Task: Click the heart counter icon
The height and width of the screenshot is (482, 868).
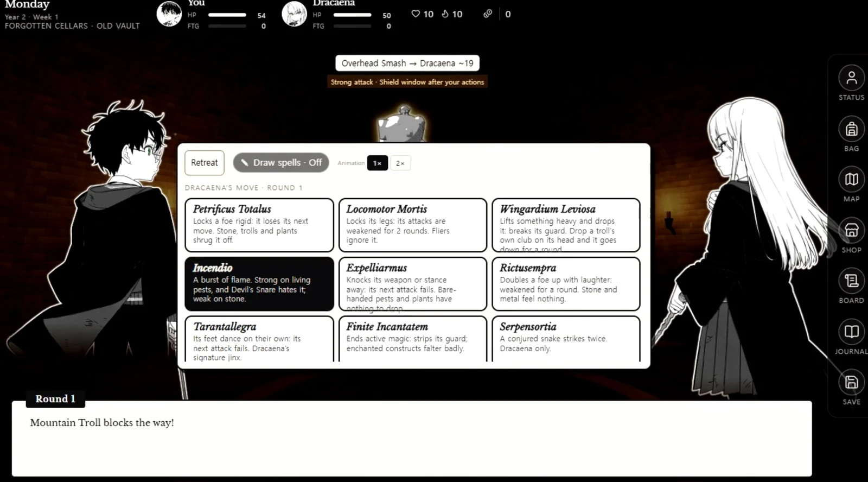Action: coord(416,14)
